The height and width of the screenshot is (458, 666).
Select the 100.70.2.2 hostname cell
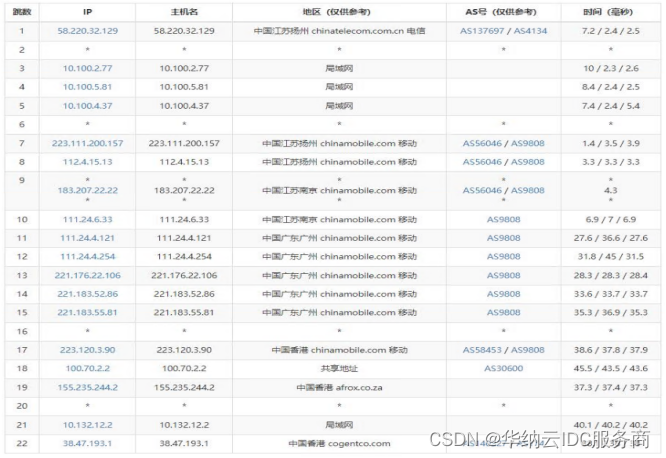183,368
